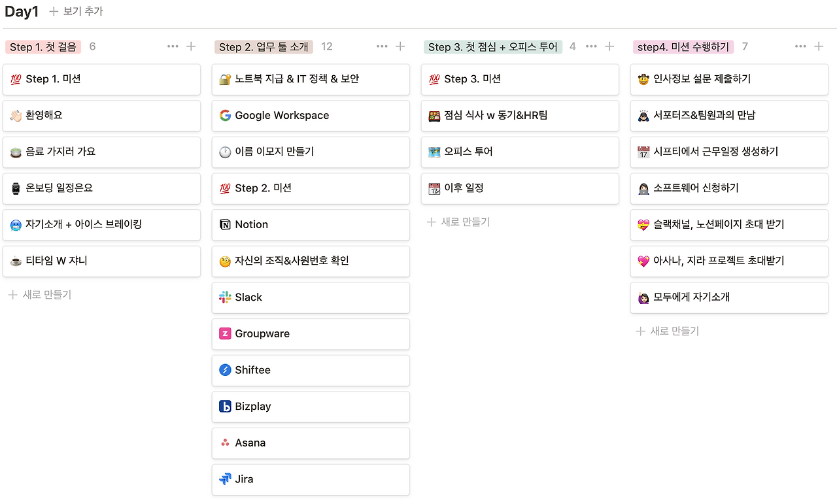This screenshot has height=504, width=837.
Task: Open the 환영해요 card
Action: pyautogui.click(x=101, y=116)
